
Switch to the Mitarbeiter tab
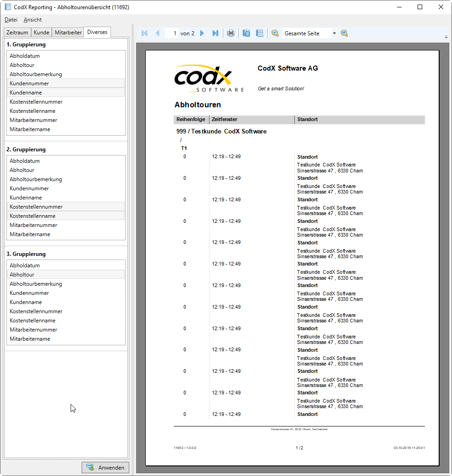click(68, 32)
